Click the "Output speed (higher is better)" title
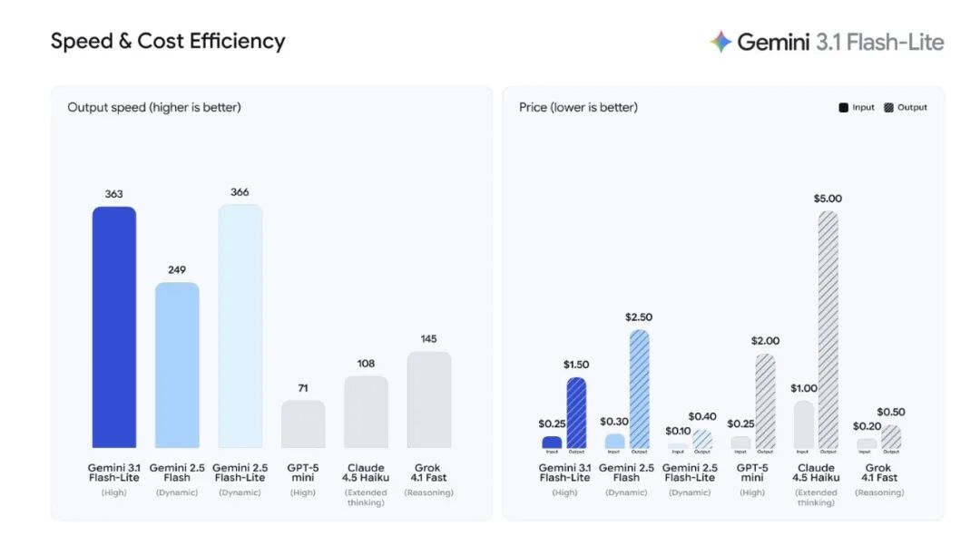The width and height of the screenshot is (980, 555). (x=154, y=108)
